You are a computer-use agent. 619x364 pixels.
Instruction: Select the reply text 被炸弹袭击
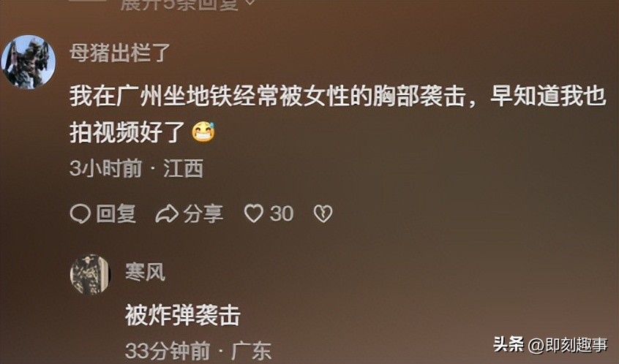pos(183,316)
